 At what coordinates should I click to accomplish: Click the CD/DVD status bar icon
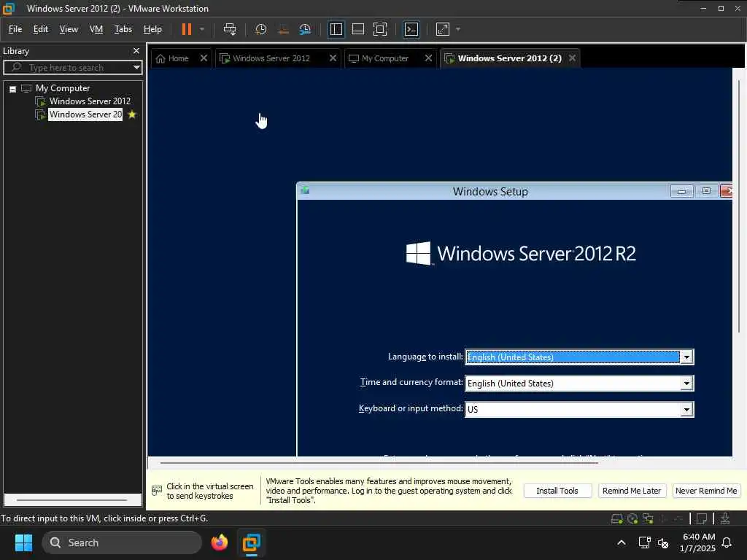pos(632,518)
